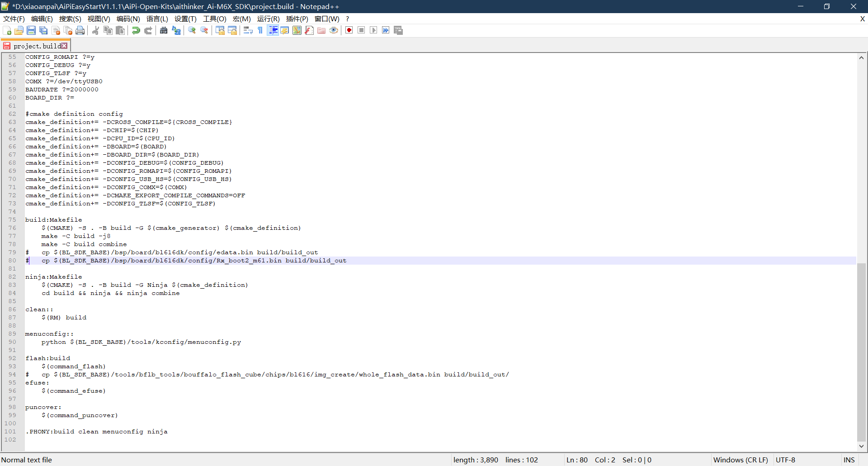This screenshot has width=868, height=466.
Task: Toggle the INS insert mode indicator
Action: (849, 460)
